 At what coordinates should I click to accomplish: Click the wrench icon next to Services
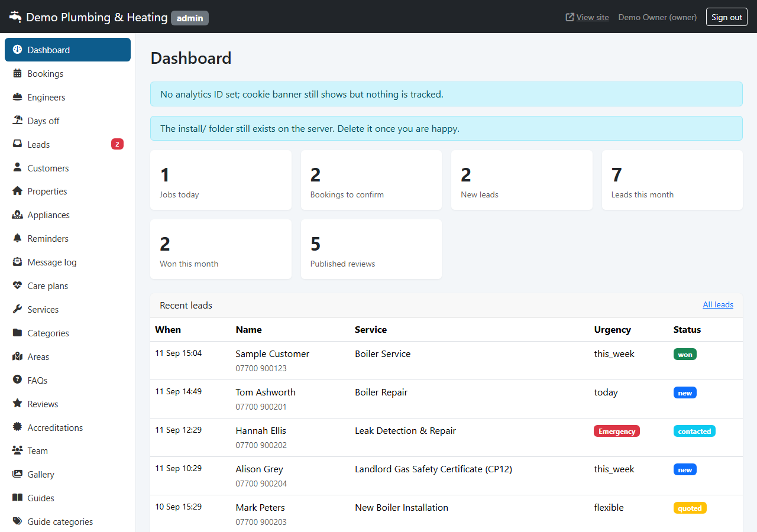pyautogui.click(x=17, y=310)
